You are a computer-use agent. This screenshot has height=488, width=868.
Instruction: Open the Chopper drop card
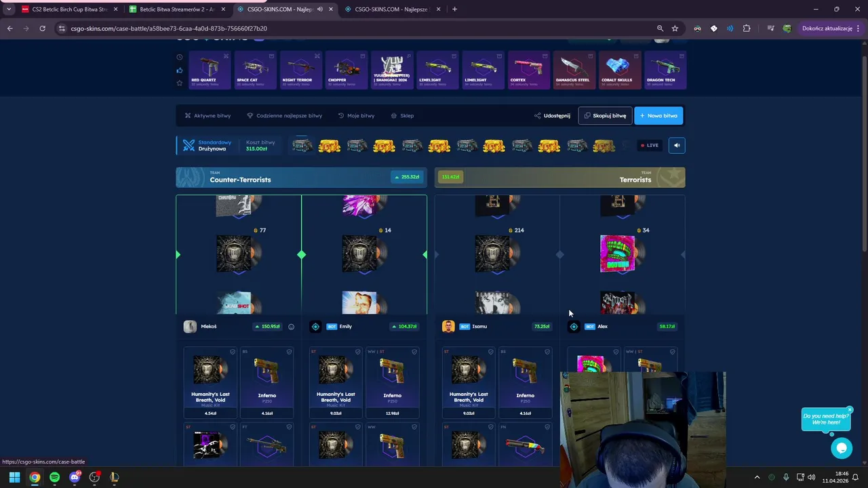pos(346,70)
